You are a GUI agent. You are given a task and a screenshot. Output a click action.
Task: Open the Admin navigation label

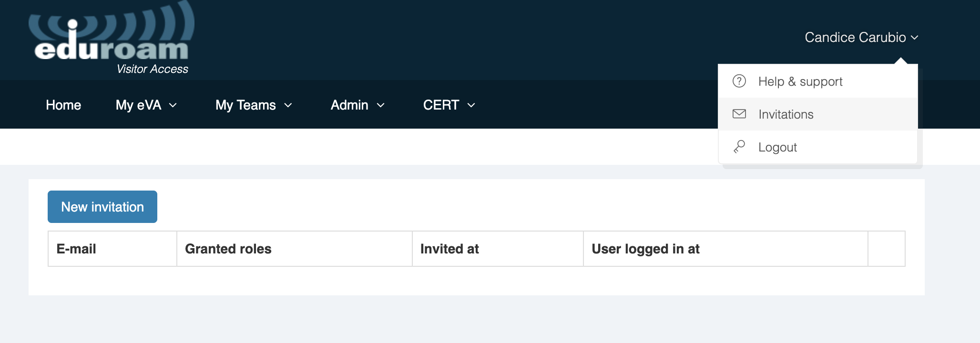click(349, 105)
